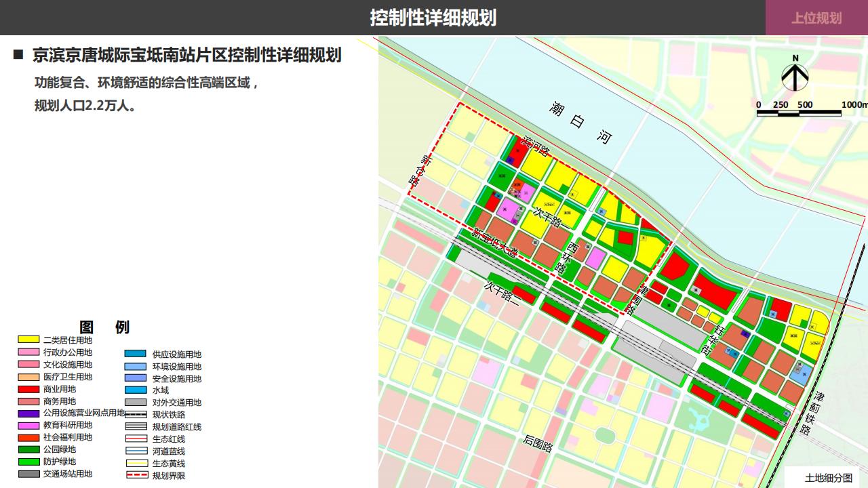
Task: Select the red 商业用地 legend swatch
Action: [28, 388]
